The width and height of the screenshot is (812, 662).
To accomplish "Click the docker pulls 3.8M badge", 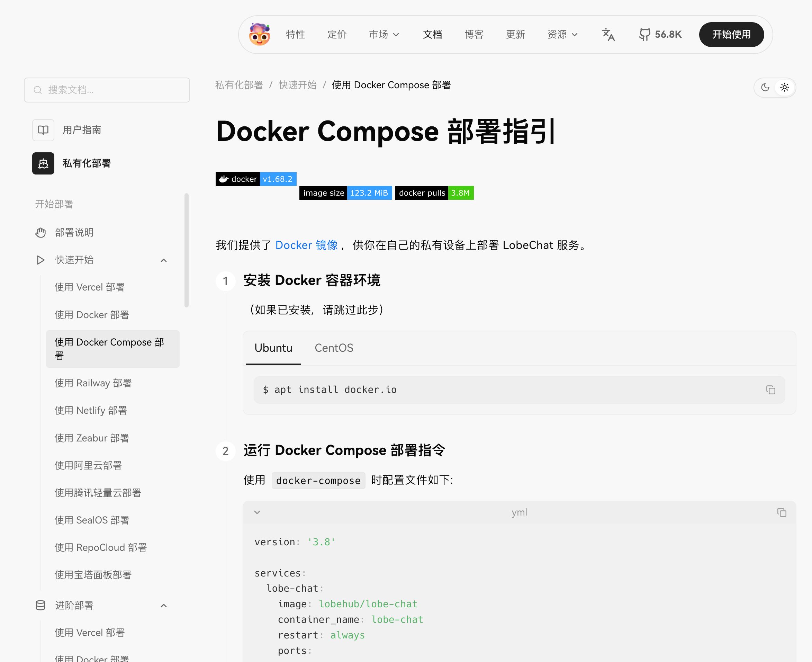I will (434, 193).
